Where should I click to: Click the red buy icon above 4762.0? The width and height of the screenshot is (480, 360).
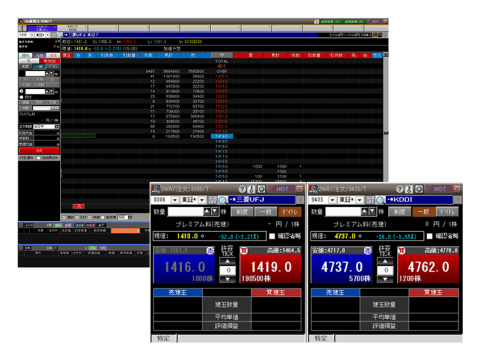(x=402, y=250)
